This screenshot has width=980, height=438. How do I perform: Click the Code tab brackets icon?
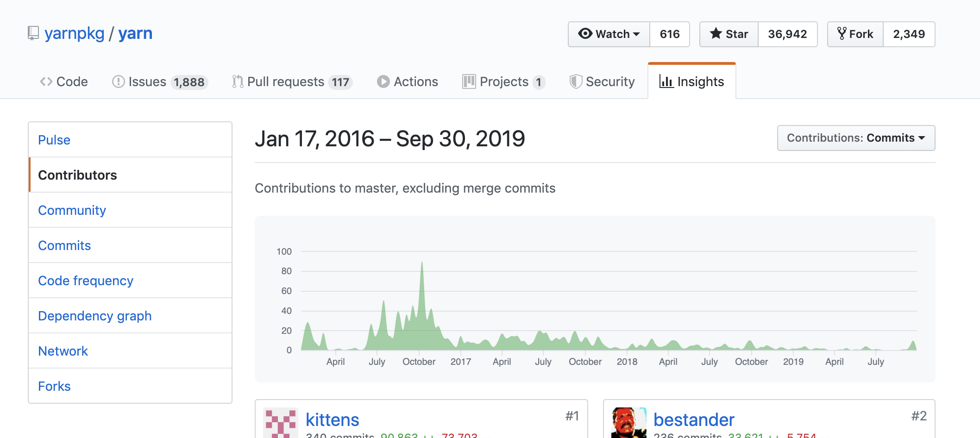pos(46,82)
